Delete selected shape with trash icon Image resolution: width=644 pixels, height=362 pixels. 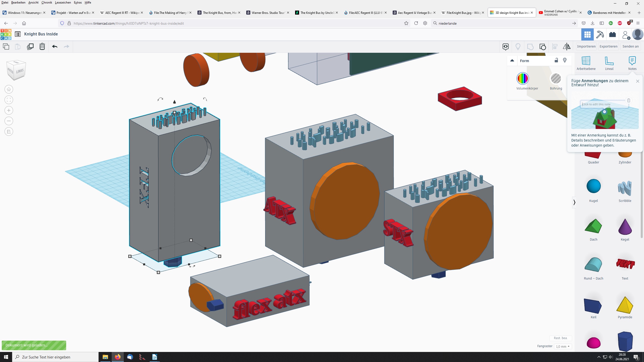42,47
